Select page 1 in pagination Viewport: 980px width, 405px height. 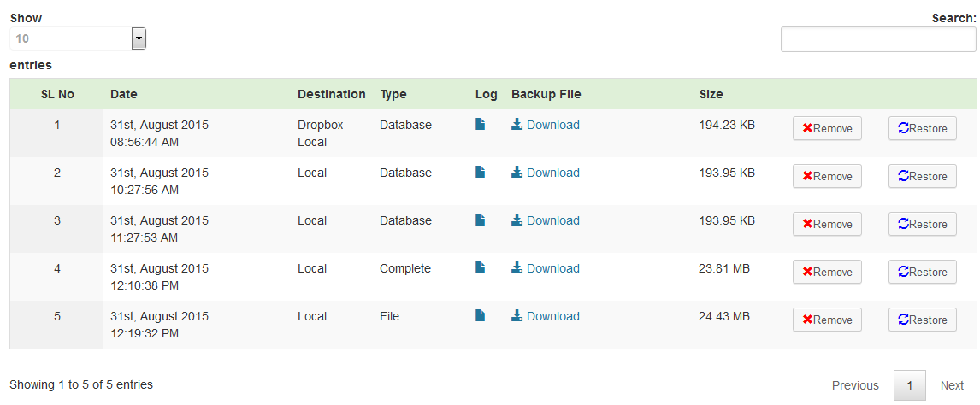(x=909, y=385)
